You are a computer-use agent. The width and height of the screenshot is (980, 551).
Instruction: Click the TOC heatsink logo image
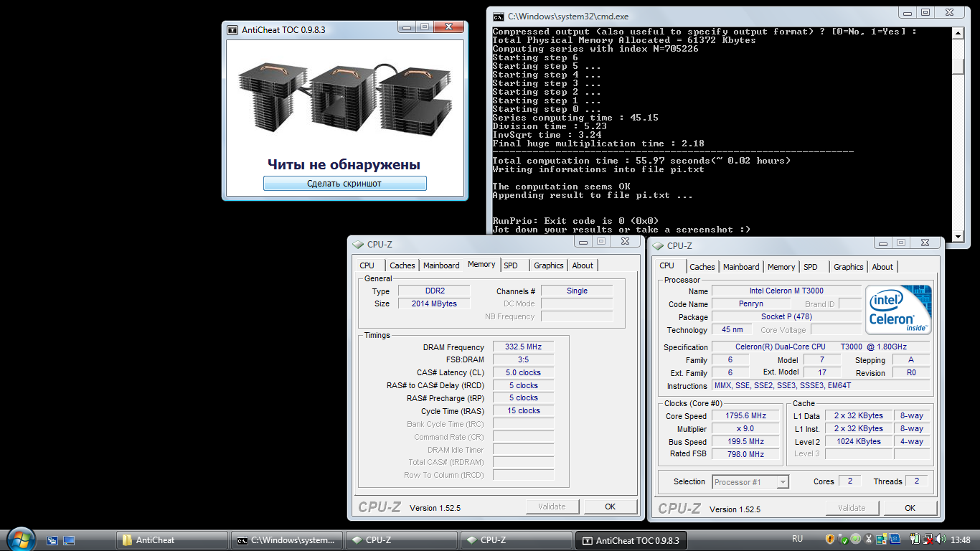point(344,99)
